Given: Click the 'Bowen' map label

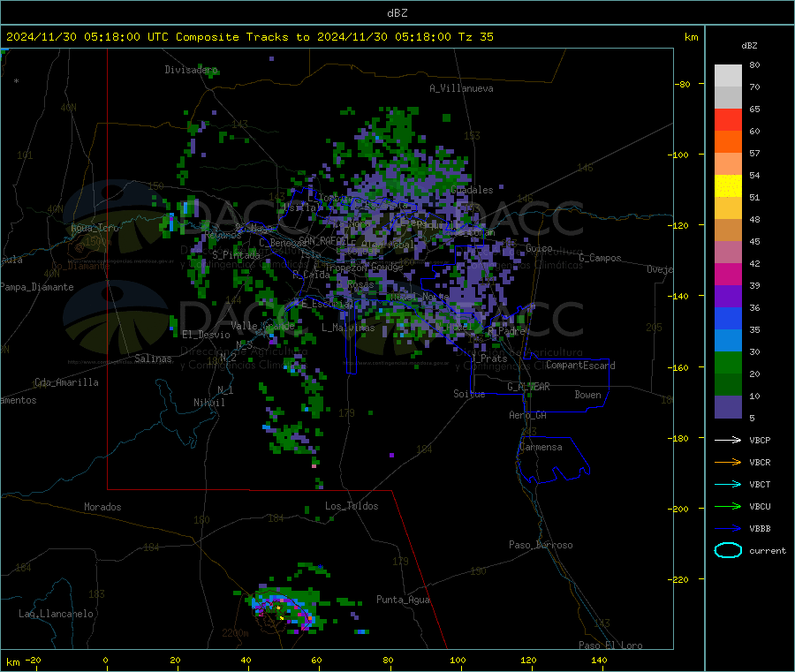Looking at the screenshot, I should pos(587,395).
